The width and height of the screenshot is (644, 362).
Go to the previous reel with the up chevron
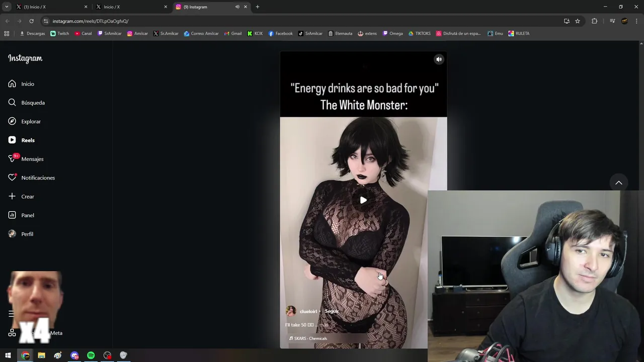[x=619, y=183]
